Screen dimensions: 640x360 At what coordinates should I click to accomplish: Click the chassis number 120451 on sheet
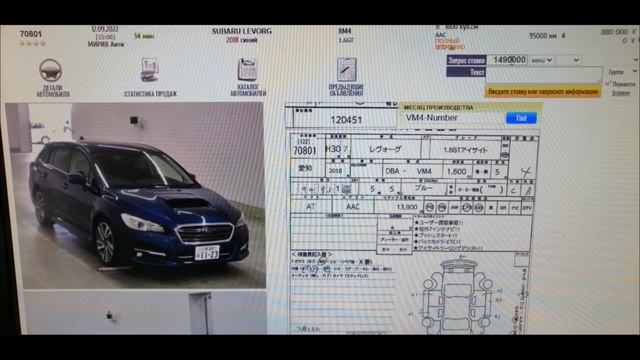(x=346, y=120)
